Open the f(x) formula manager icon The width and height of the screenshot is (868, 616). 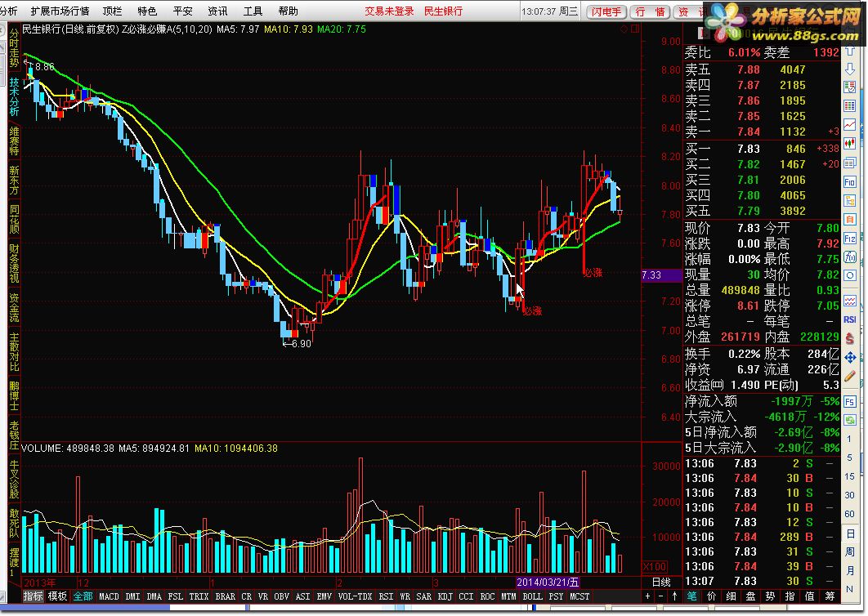(x=850, y=257)
